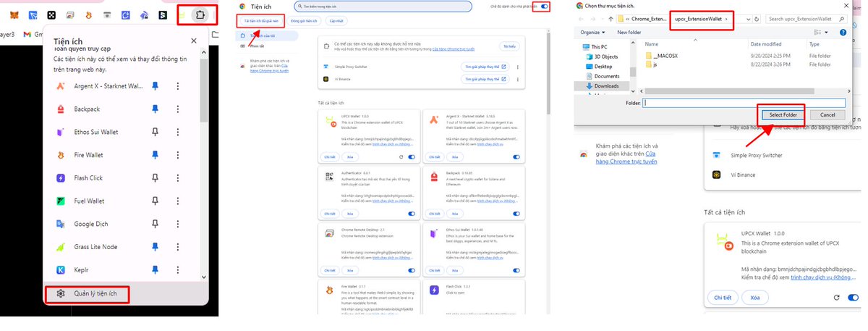
Task: Open more options for Argent X
Action: [179, 86]
